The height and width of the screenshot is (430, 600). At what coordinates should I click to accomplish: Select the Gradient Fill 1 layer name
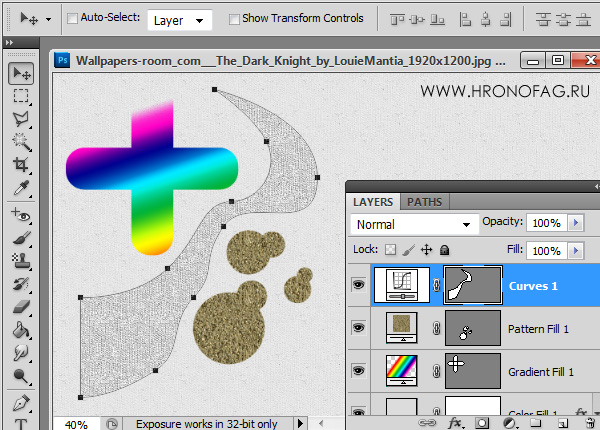[541, 372]
